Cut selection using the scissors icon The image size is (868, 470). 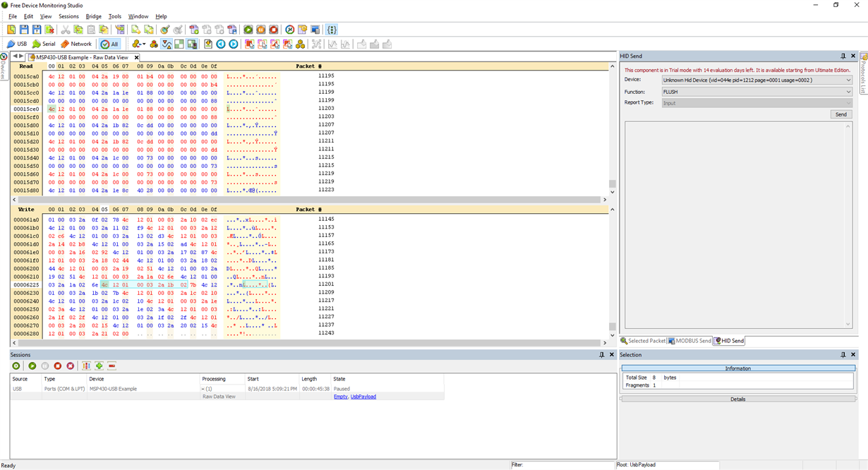pyautogui.click(x=65, y=30)
